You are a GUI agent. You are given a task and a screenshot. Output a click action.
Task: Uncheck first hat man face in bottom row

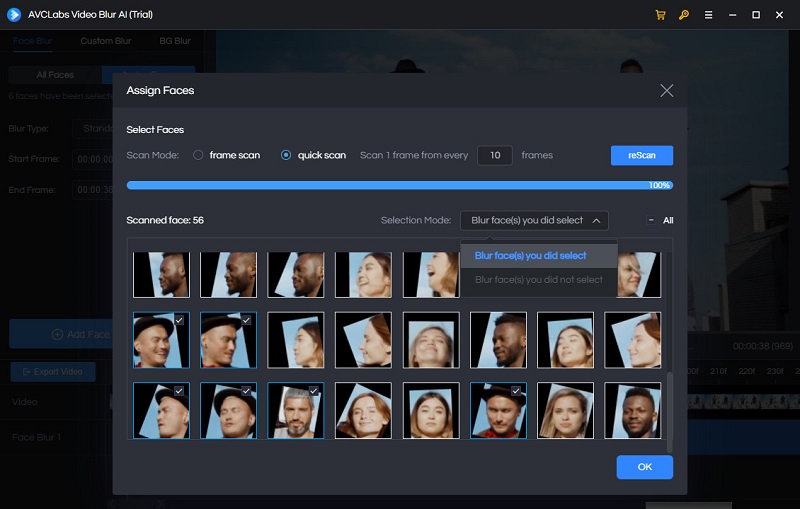click(179, 391)
